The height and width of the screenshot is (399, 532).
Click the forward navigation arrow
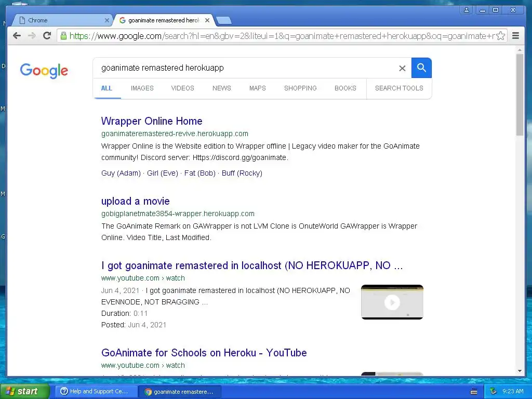32,36
